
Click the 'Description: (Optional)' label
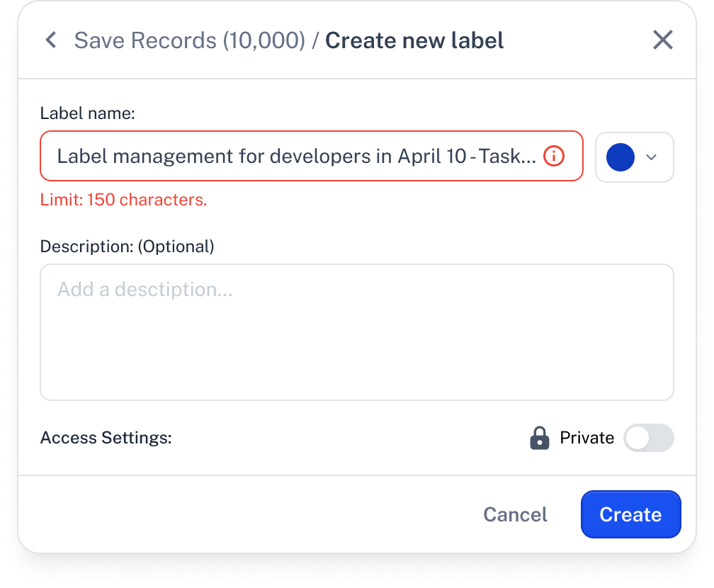127,247
